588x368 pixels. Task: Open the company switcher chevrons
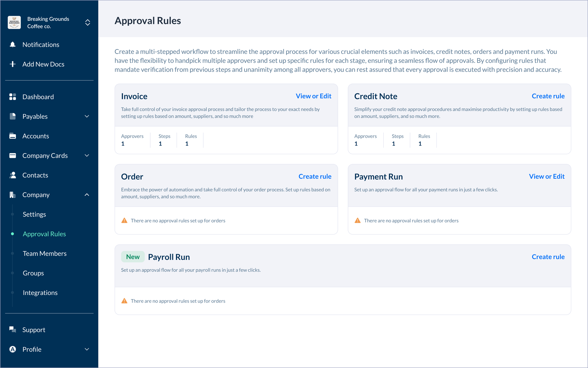tap(88, 23)
